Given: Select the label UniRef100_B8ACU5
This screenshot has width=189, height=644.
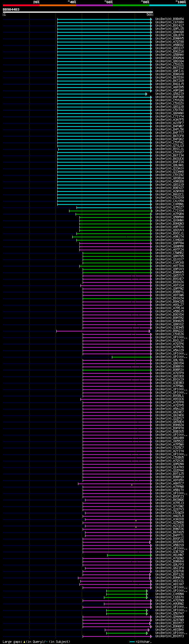Looking at the screenshot, I should tap(170, 302).
